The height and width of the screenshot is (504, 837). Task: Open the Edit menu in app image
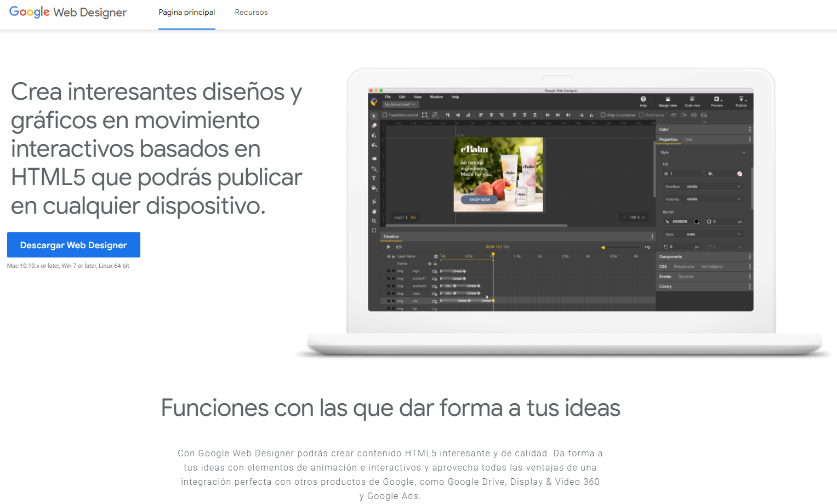(x=402, y=97)
